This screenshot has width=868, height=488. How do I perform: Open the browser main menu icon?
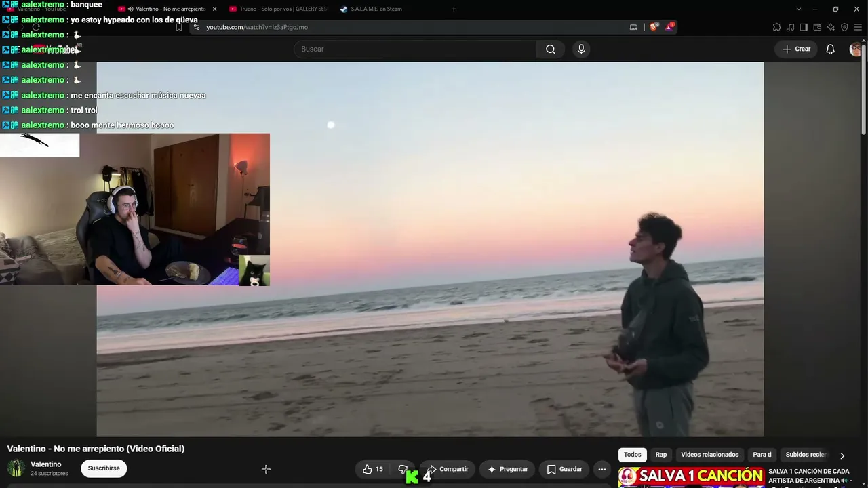tap(858, 27)
